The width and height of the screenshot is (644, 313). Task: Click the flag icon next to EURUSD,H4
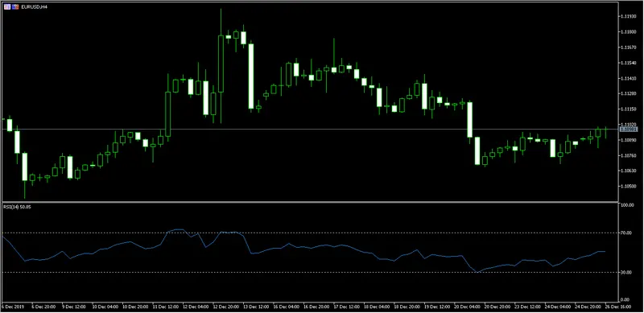pyautogui.click(x=15, y=7)
